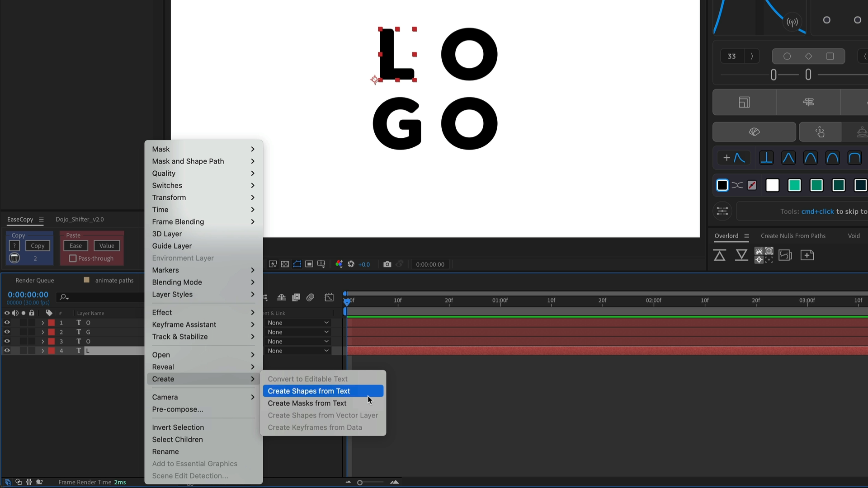Click the red label swatch of layer 3
The height and width of the screenshot is (488, 868).
pyautogui.click(x=51, y=341)
